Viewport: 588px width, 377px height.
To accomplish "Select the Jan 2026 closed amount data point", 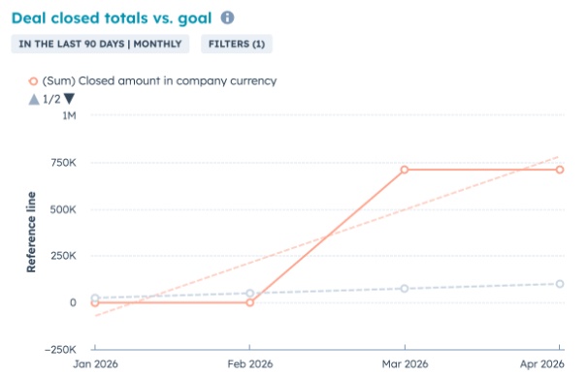I will [x=95, y=302].
